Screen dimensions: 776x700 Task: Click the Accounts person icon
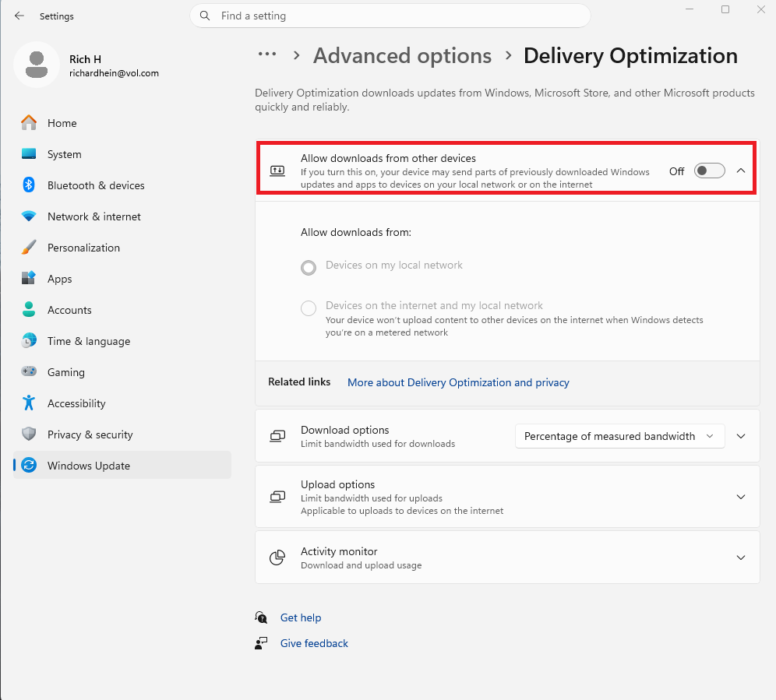tap(29, 310)
